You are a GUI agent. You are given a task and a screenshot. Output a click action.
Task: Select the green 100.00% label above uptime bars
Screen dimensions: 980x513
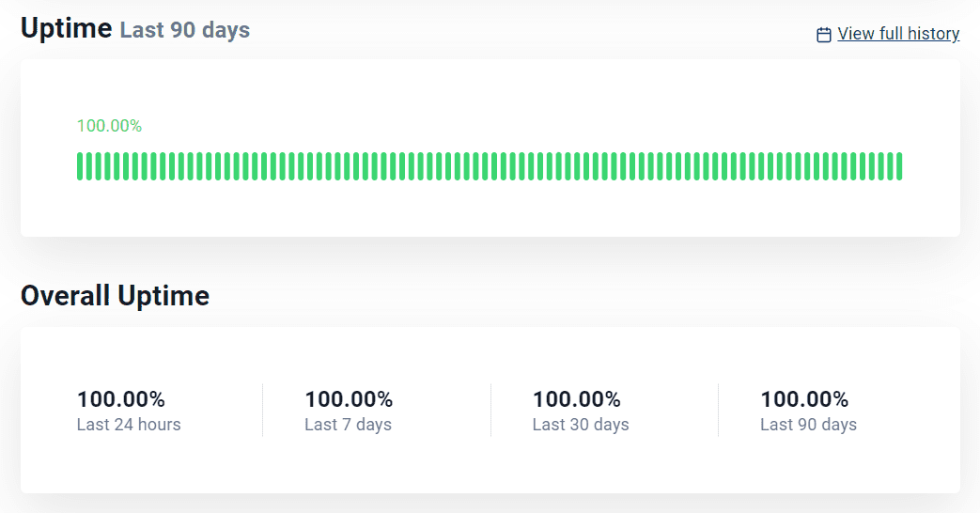[109, 126]
